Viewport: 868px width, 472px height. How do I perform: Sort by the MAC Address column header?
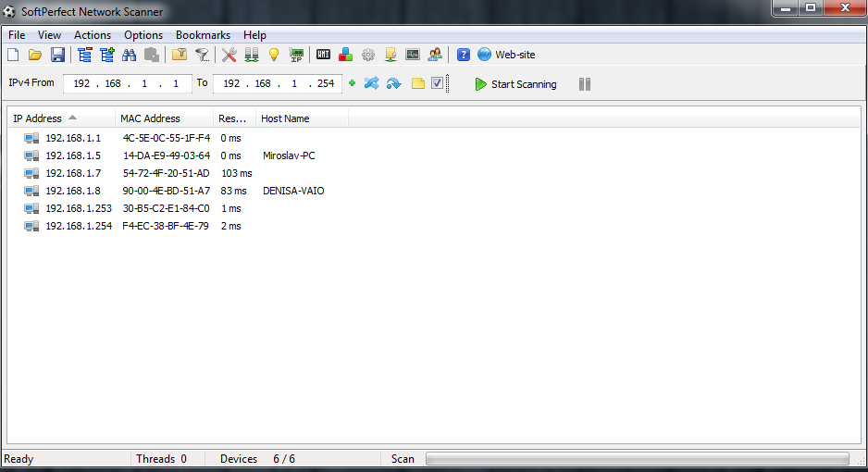coord(164,118)
